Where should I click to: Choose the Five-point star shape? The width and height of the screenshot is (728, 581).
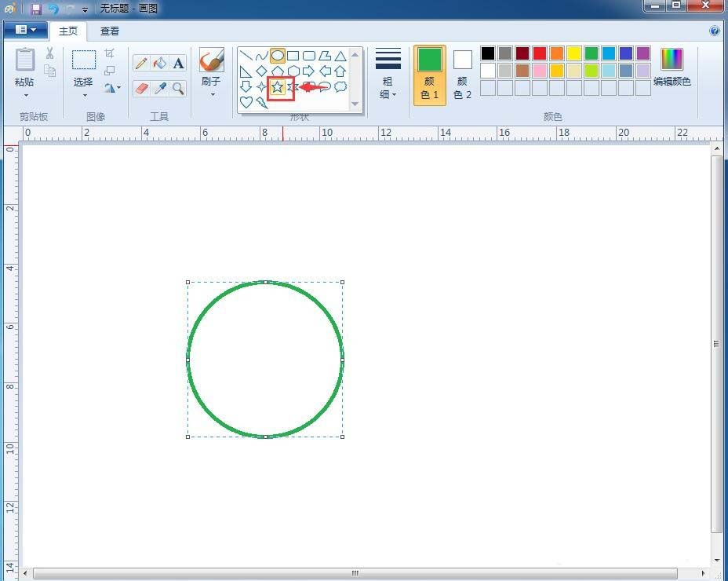pos(278,87)
